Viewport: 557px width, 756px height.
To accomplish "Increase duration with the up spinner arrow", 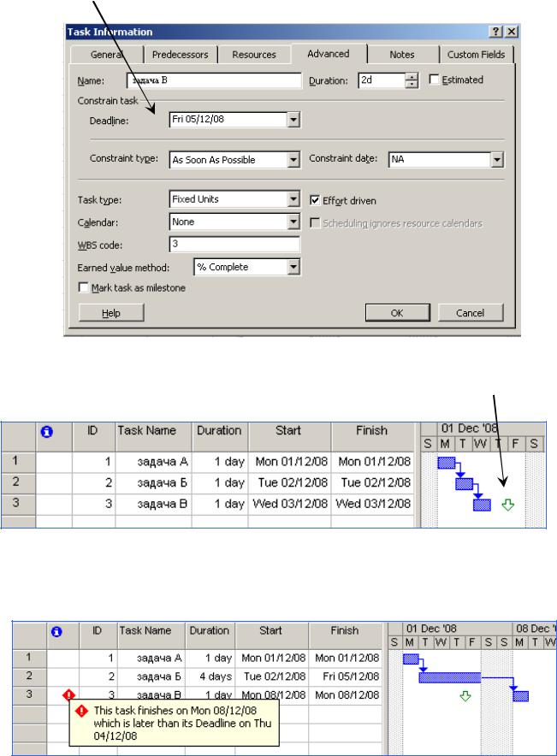I will pos(412,77).
